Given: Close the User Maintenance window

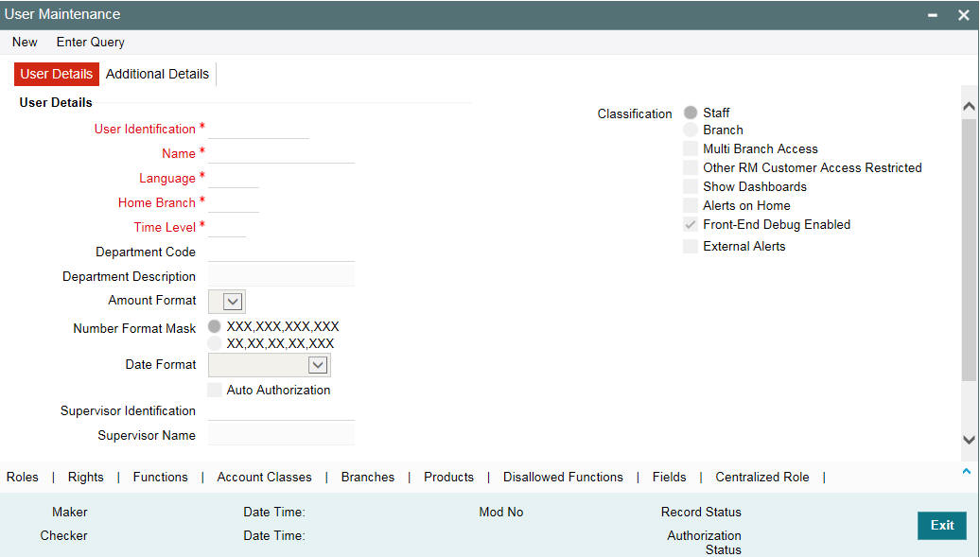Looking at the screenshot, I should coord(963,15).
